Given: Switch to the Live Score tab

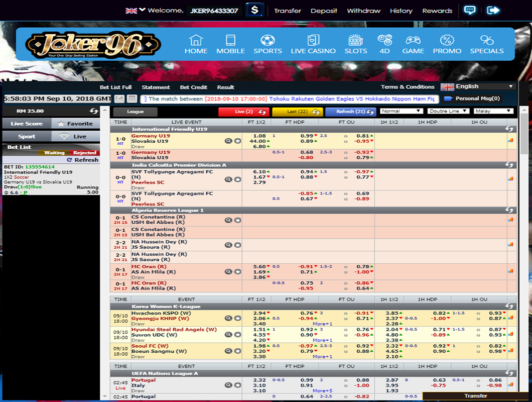Looking at the screenshot, I should pos(27,124).
